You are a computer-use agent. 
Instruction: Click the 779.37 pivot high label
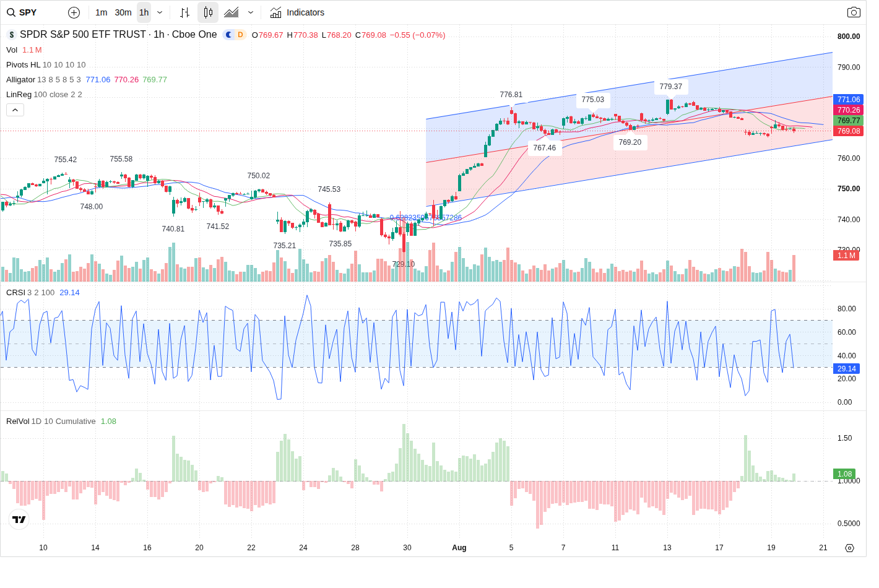click(x=671, y=87)
